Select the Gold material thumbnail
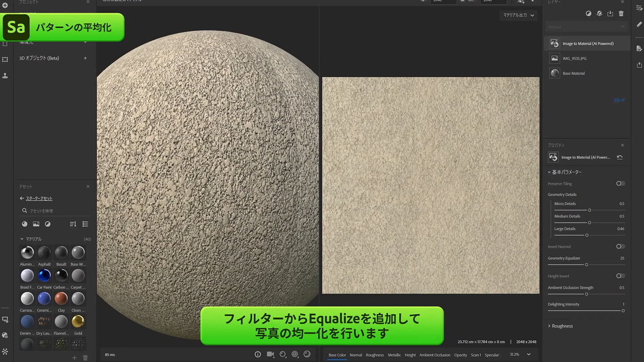The width and height of the screenshot is (644, 362). coord(78,321)
